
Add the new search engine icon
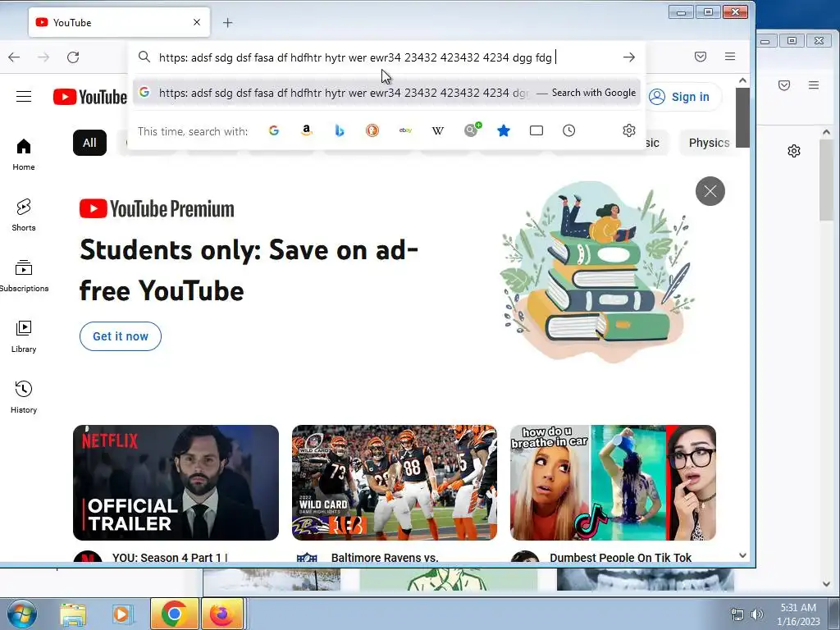472,129
